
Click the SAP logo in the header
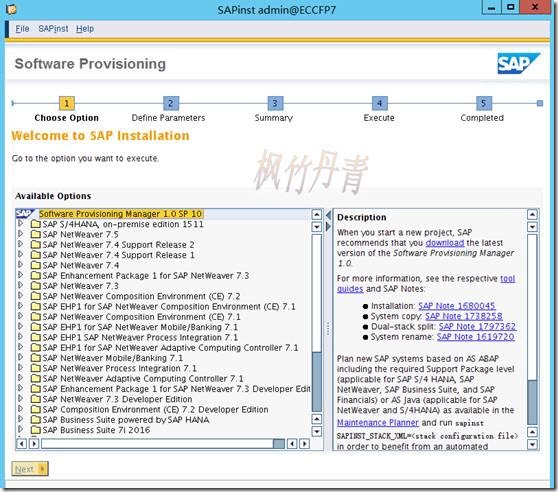coord(518,64)
